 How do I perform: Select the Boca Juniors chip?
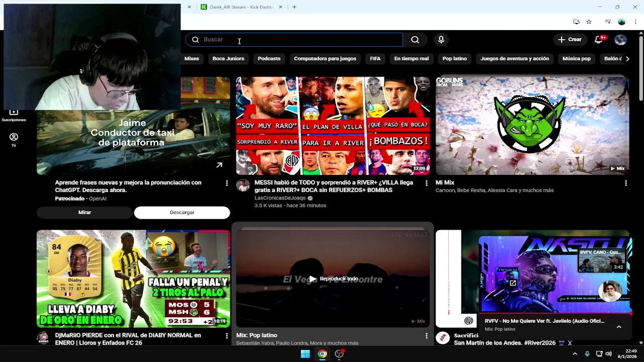coord(228,59)
